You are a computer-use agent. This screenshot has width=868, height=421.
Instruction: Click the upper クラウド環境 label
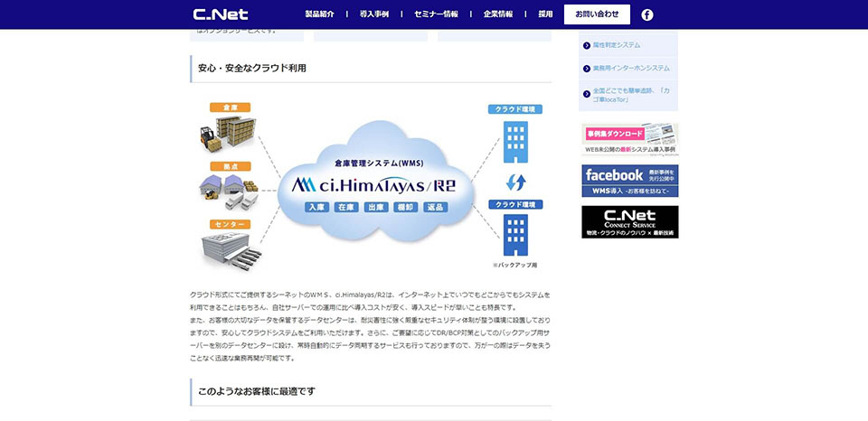515,109
